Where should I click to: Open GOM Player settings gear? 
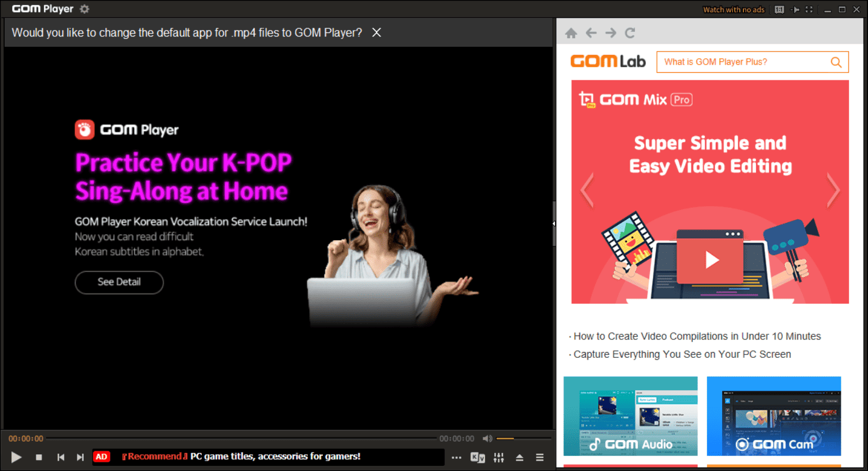click(x=84, y=9)
